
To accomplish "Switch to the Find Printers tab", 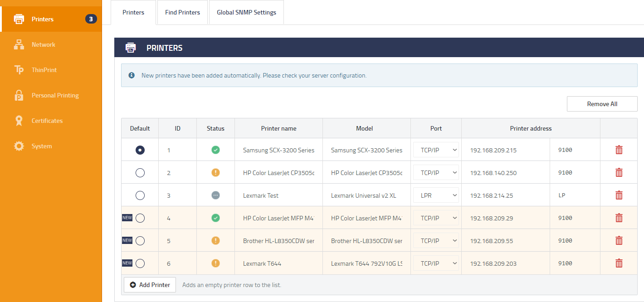I will pos(182,12).
